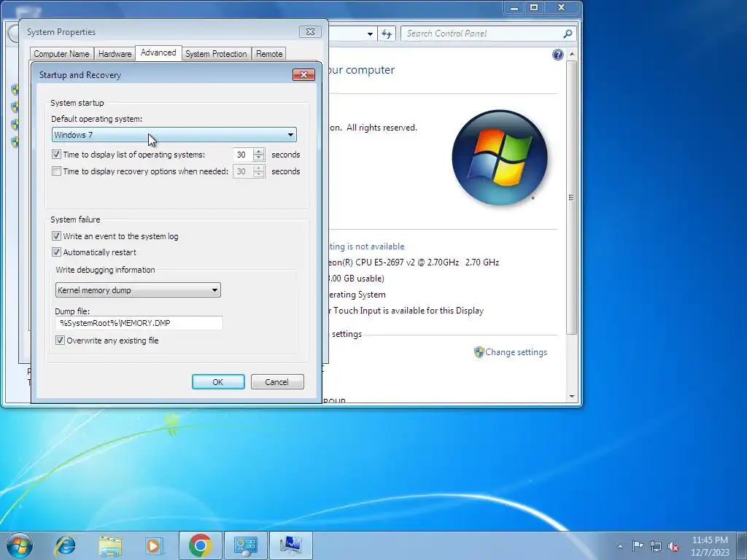Click the taskbar clock showing 11:45 PM
The height and width of the screenshot is (560, 747).
coord(710,545)
